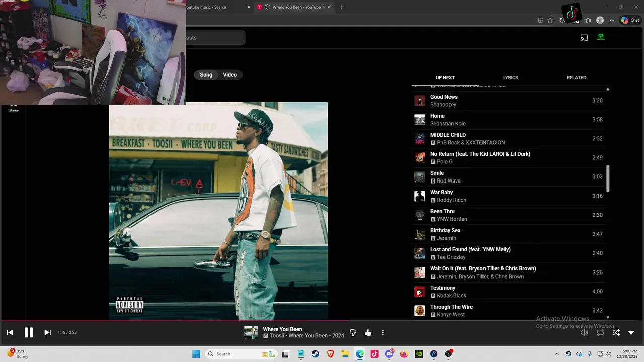The height and width of the screenshot is (362, 644).
Task: Open the LYRICS tab
Action: 510,78
